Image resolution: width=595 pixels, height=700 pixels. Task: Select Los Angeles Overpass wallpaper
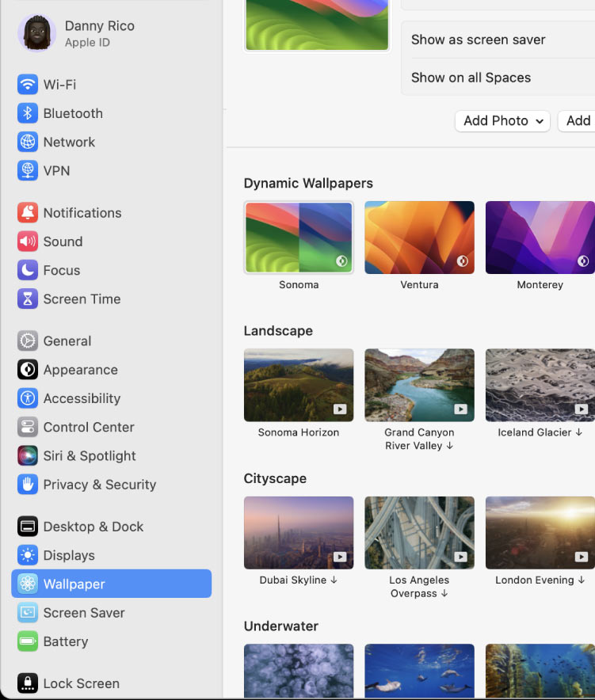419,533
